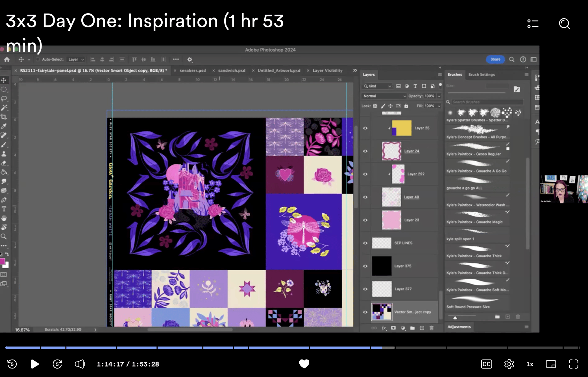
Task: Open Auto-Select Layer dropdown
Action: tap(76, 60)
